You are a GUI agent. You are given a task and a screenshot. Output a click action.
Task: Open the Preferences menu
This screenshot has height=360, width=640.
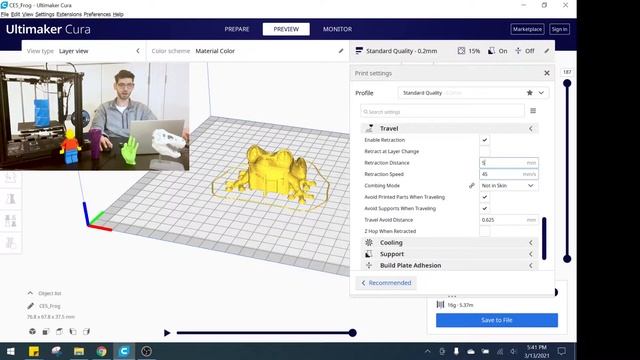point(97,14)
